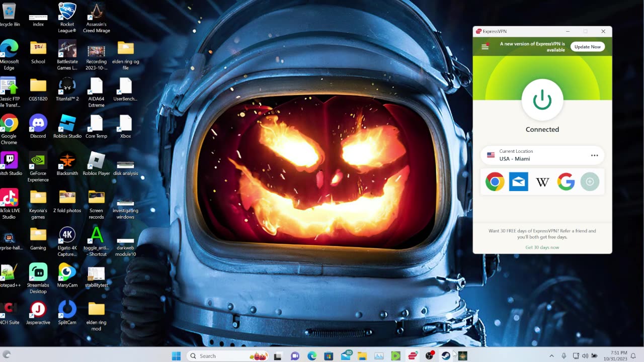Select the Gaming folder
The width and height of the screenshot is (644, 362).
pyautogui.click(x=38, y=238)
